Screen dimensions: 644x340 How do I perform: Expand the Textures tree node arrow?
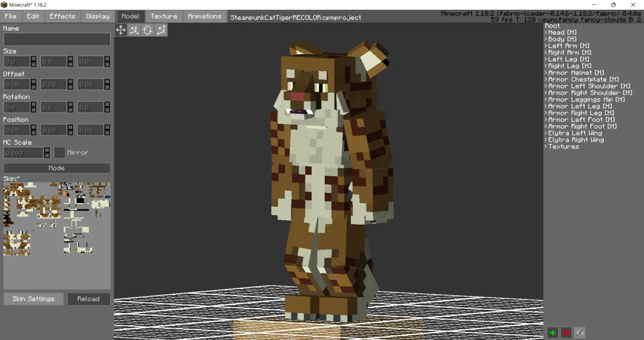546,147
